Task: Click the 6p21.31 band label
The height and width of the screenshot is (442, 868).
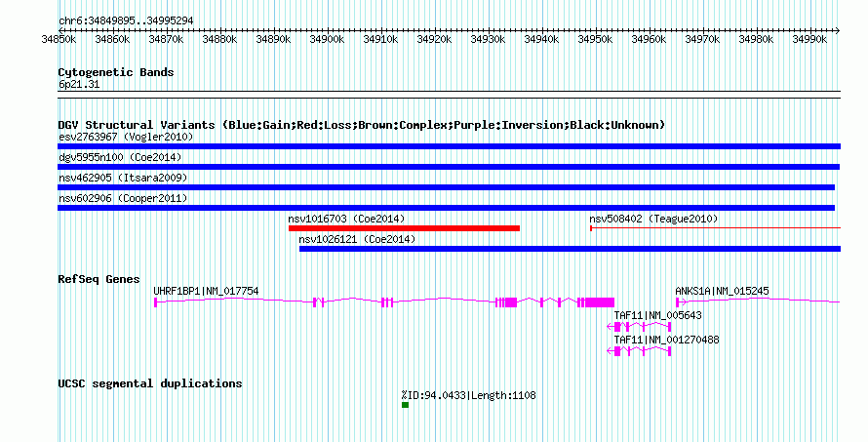Action: 79,84
